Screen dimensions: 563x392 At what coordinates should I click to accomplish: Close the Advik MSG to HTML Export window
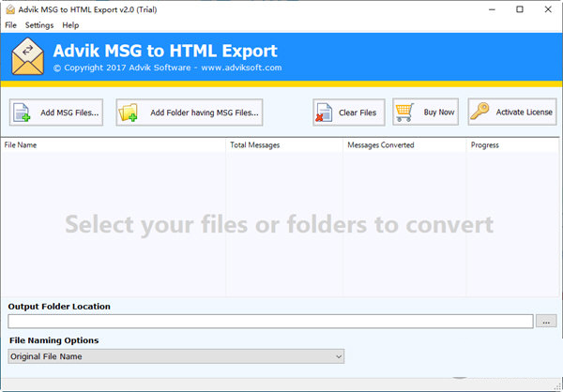[548, 9]
